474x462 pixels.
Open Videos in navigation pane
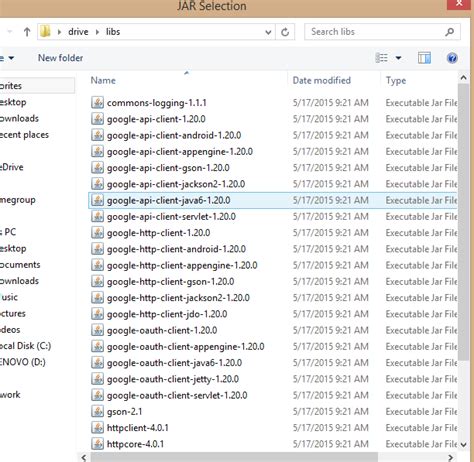10,330
